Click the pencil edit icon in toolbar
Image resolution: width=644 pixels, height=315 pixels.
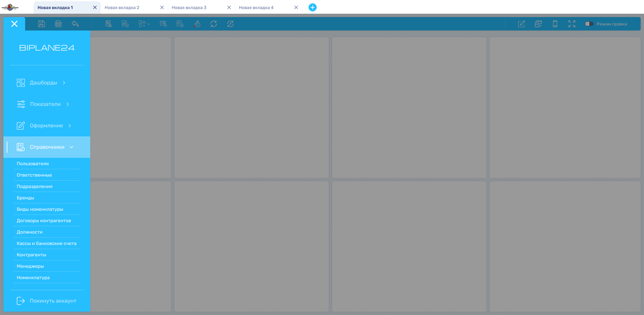coord(522,24)
